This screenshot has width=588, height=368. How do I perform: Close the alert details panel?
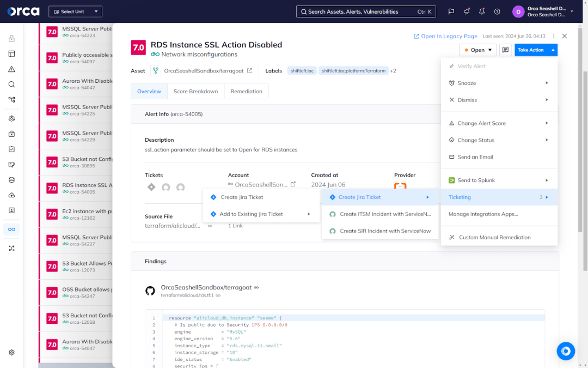[x=565, y=36]
